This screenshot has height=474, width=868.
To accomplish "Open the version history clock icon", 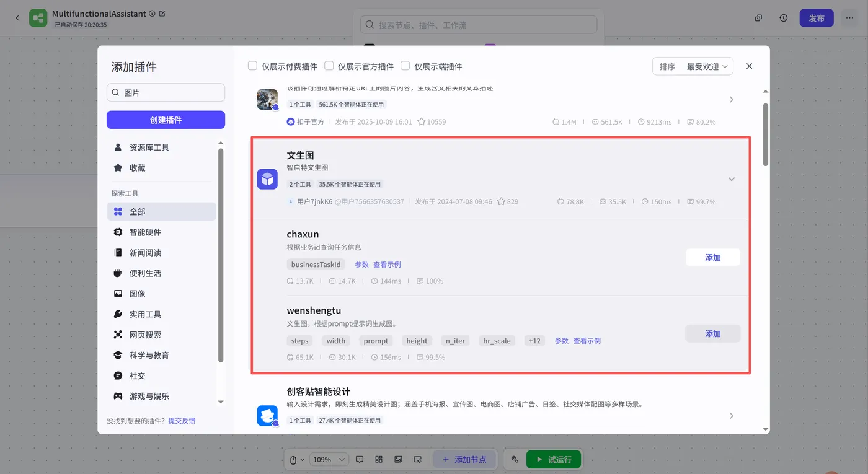I will 783,18.
